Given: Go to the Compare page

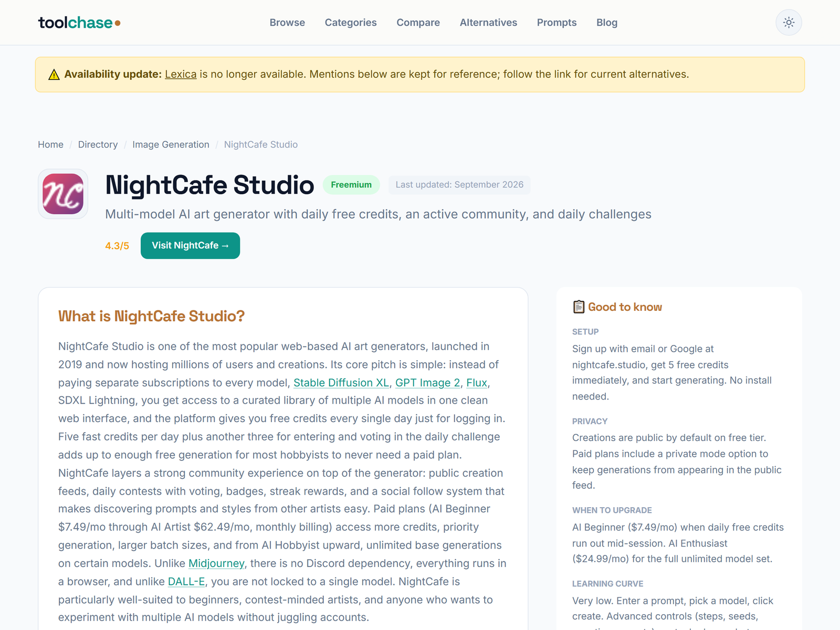Looking at the screenshot, I should coord(418,23).
